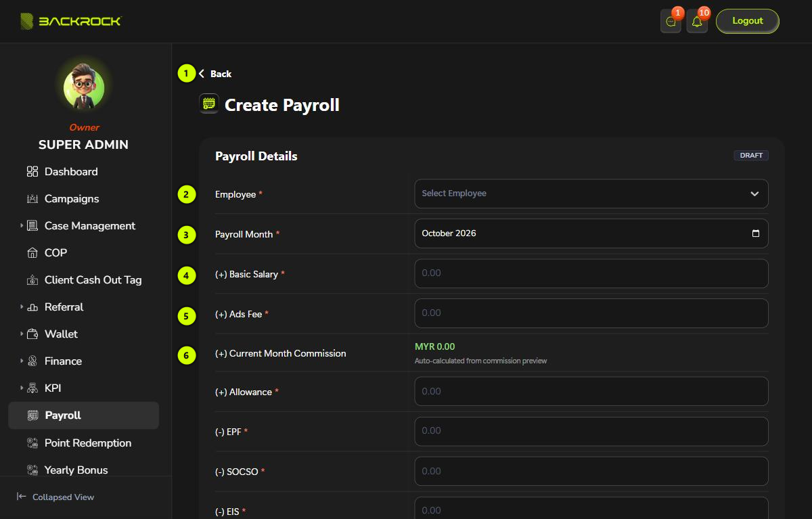
Task: Click the Referral icon in sidebar
Action: click(32, 307)
